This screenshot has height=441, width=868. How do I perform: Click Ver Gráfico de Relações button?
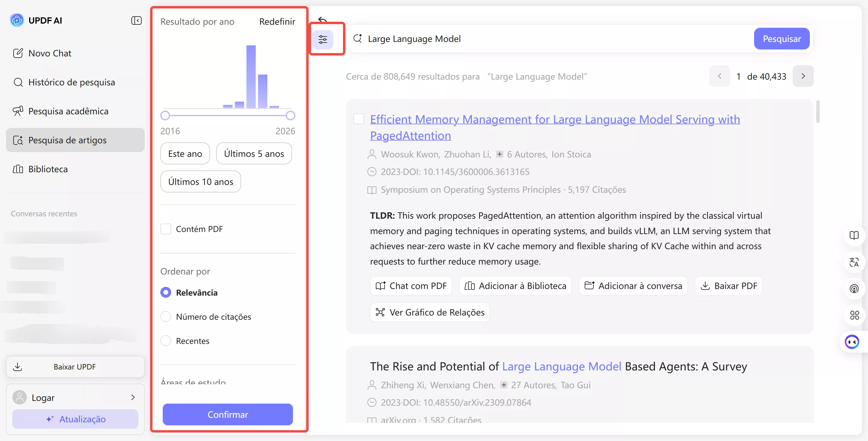tap(429, 312)
